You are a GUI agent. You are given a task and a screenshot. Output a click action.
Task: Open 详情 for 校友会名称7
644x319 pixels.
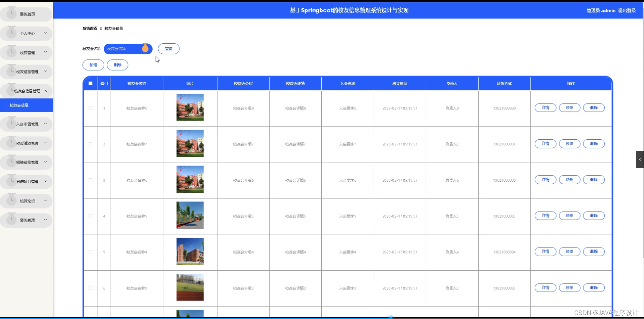(545, 144)
